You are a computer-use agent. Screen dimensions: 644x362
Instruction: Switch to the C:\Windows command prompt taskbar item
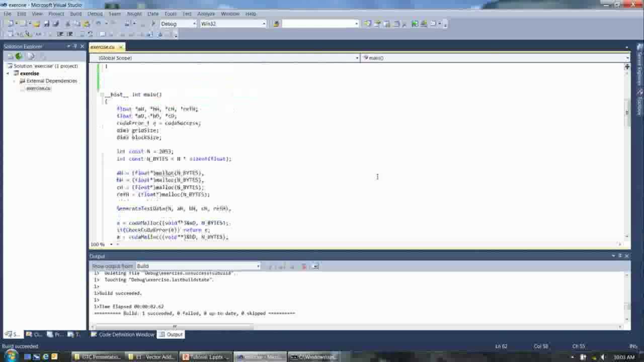pyautogui.click(x=313, y=357)
